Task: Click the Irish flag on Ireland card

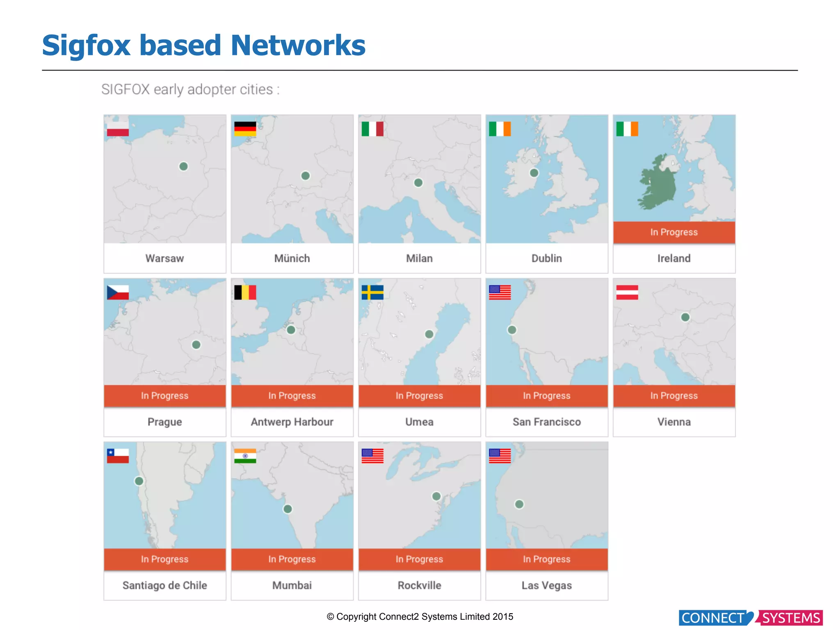Action: pos(627,129)
